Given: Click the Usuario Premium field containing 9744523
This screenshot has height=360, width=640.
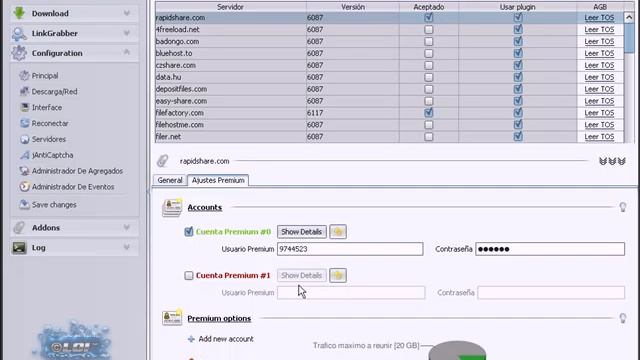Looking at the screenshot, I should coord(350,249).
